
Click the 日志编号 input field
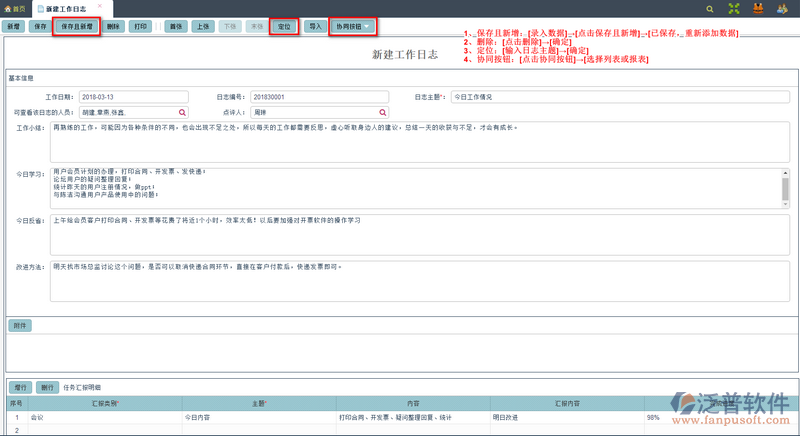319,97
